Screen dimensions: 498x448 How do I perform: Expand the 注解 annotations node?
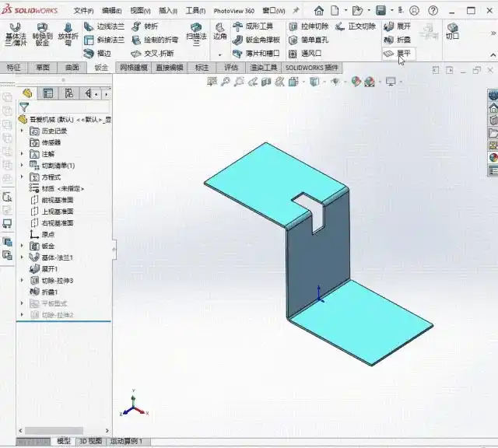[22, 154]
